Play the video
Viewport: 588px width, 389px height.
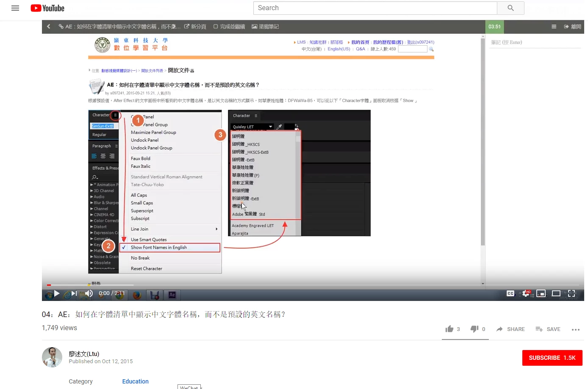[x=57, y=293]
